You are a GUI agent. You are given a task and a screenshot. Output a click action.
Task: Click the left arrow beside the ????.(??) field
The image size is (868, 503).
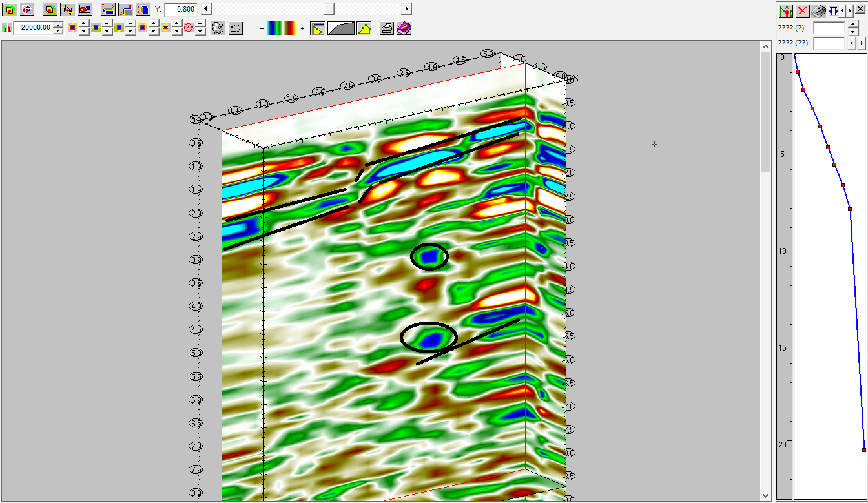coord(852,43)
